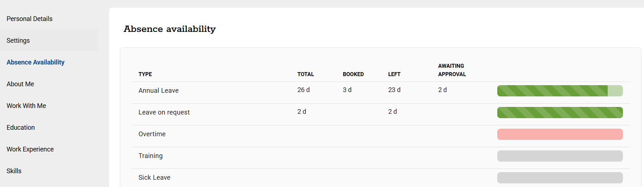Open the Skills sidebar item

[x=14, y=171]
